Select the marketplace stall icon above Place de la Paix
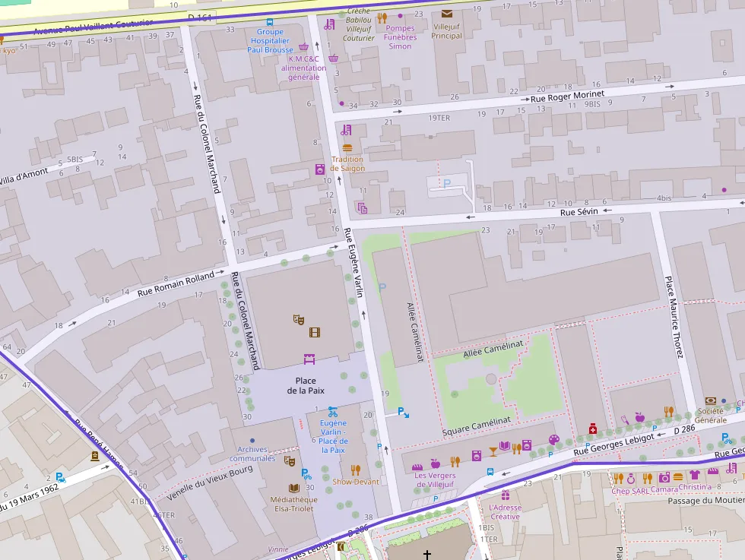 pyautogui.click(x=309, y=358)
